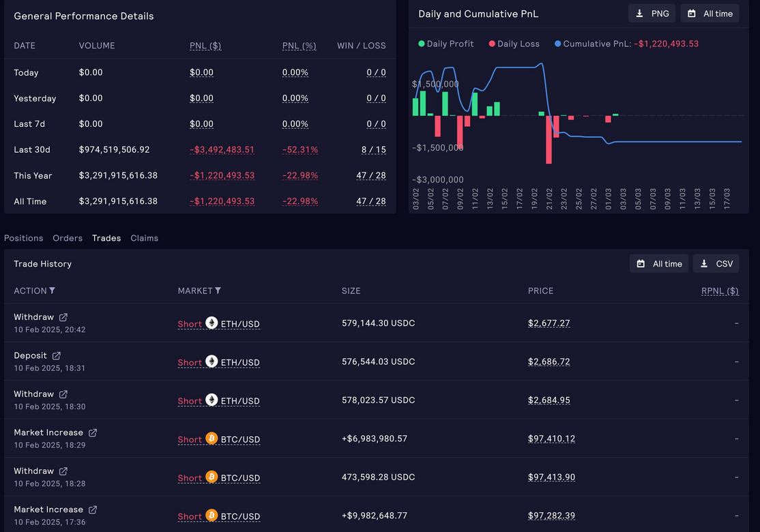
Task: Click the filter icon next to ACTION
Action: (x=53, y=291)
